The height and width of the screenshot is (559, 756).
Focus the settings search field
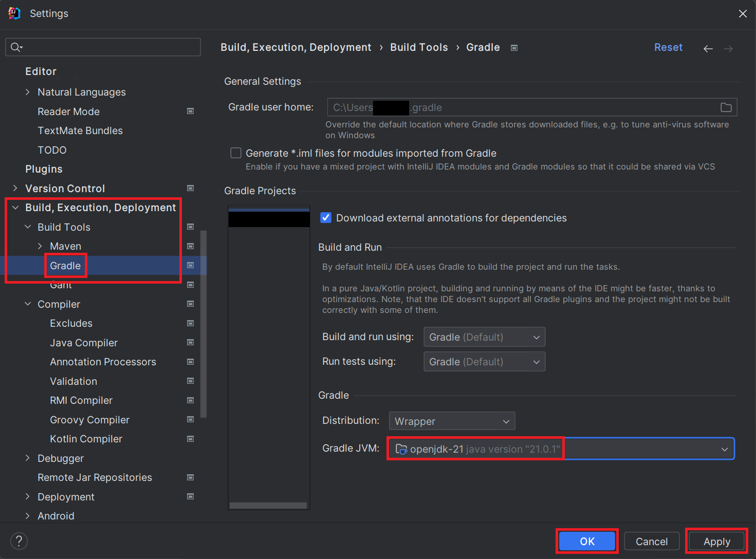tap(103, 47)
